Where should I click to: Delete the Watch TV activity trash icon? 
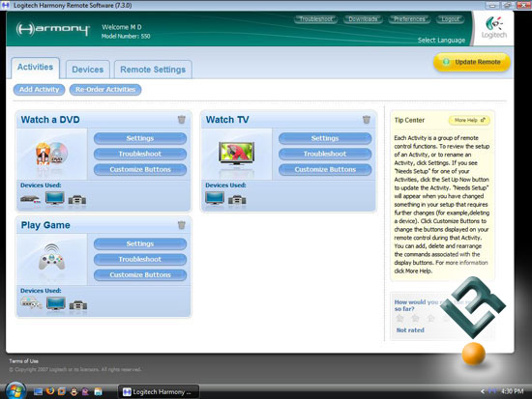367,120
